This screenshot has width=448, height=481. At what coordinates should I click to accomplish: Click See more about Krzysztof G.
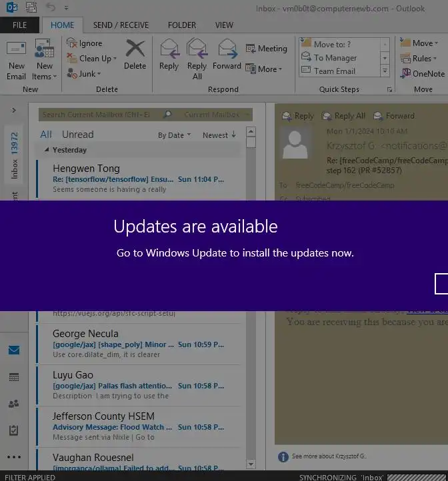pos(329,456)
